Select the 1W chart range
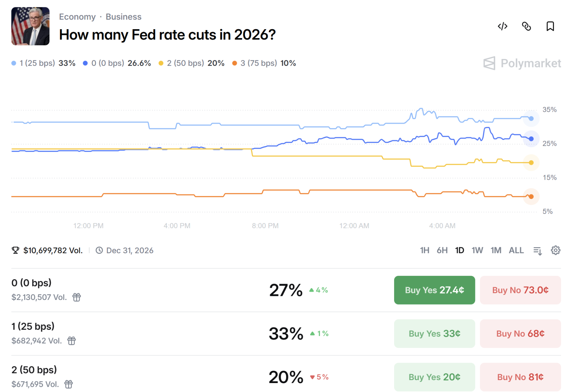570x392 pixels. pos(477,250)
